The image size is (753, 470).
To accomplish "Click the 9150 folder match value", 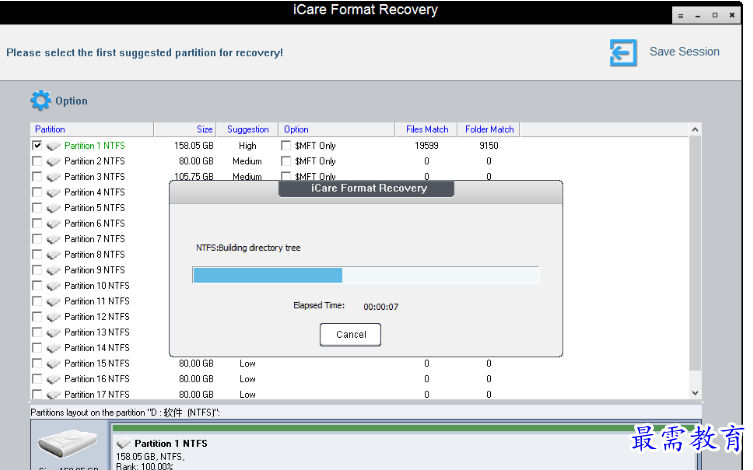I will click(489, 145).
